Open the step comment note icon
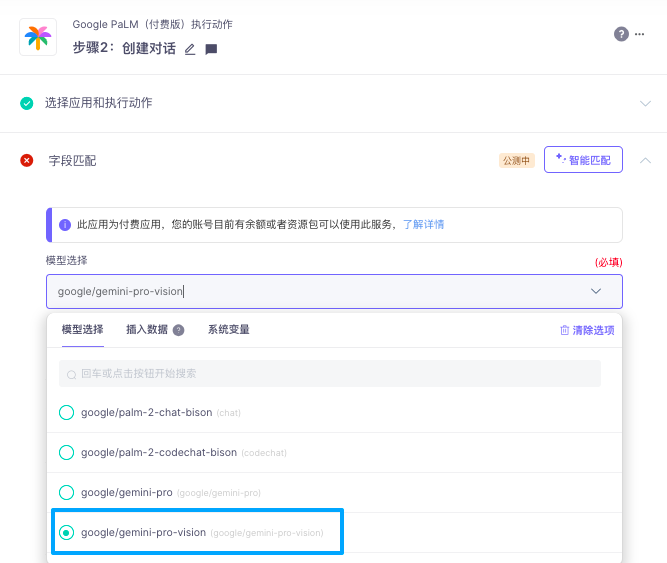The width and height of the screenshot is (667, 563). [211, 49]
